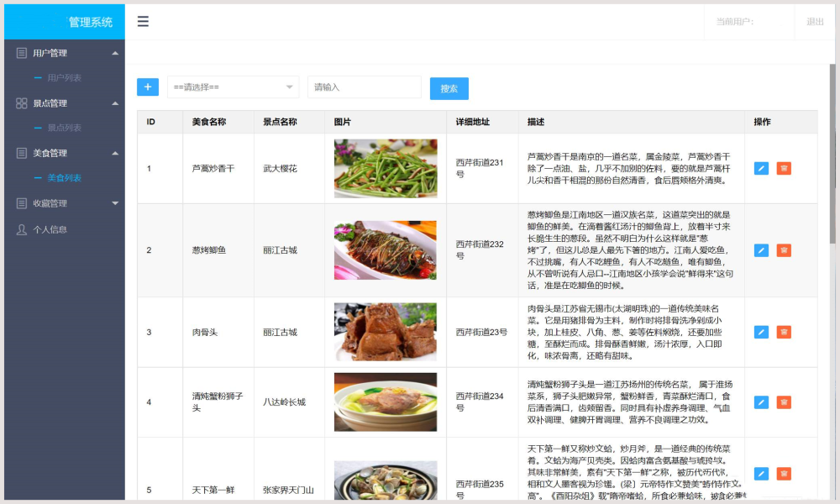Toggle the hamburger sidebar menu icon
Viewport: 840px width, 504px height.
coord(143,22)
